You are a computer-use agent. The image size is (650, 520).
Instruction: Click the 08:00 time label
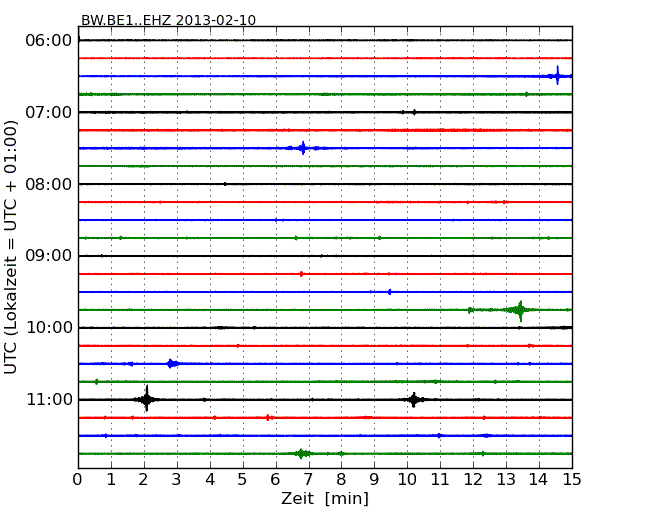pyautogui.click(x=49, y=184)
